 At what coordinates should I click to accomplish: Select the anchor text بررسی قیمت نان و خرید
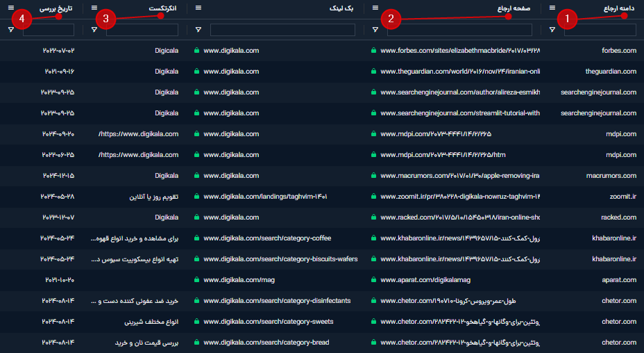[x=146, y=343]
